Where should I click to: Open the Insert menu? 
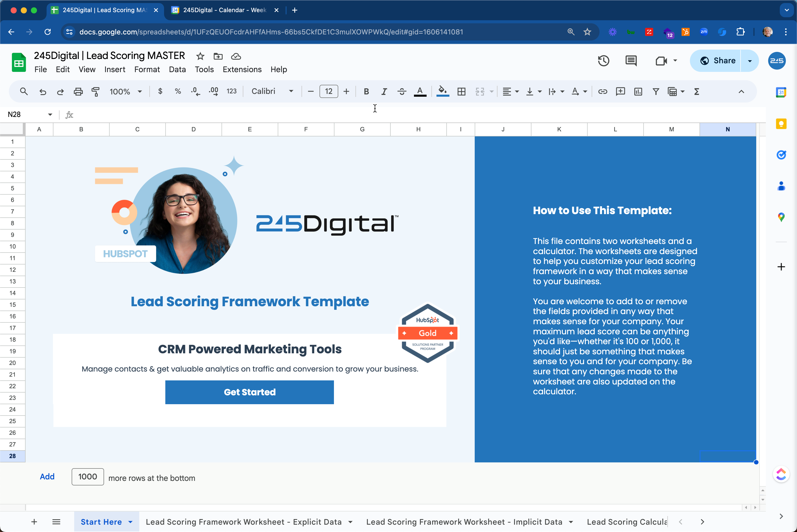pos(115,70)
